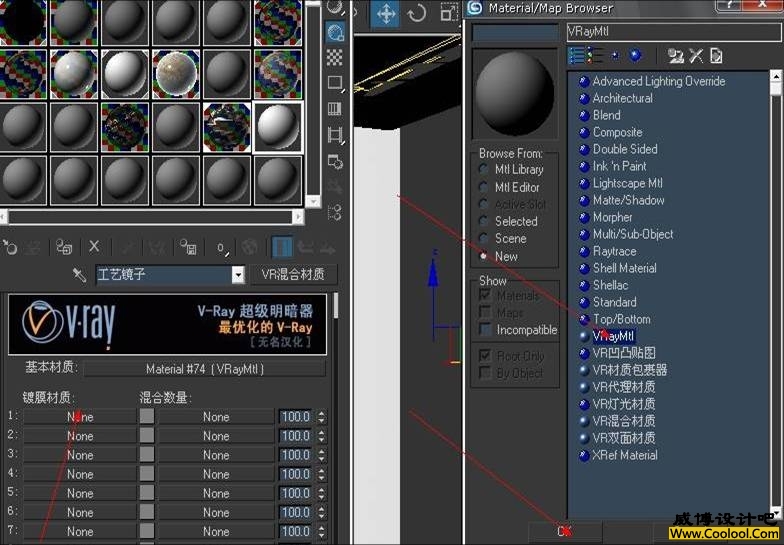Choose Multi/Sub-Object from the list
The height and width of the screenshot is (545, 784).
coord(632,234)
